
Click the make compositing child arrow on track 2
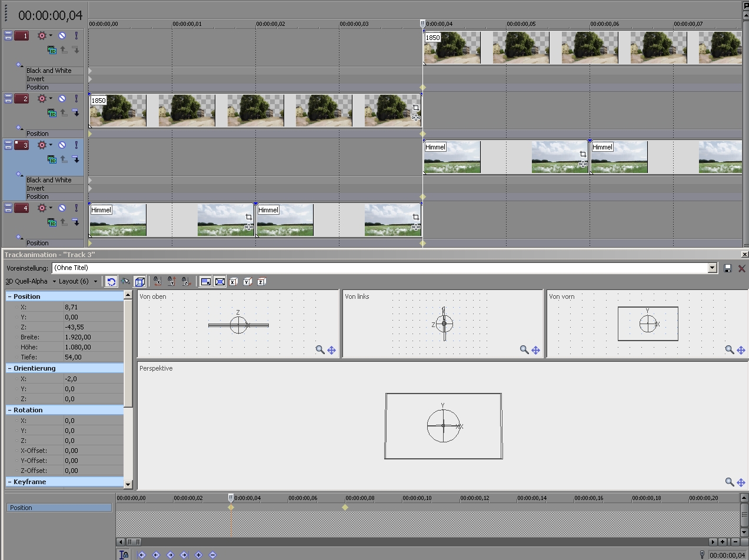75,113
